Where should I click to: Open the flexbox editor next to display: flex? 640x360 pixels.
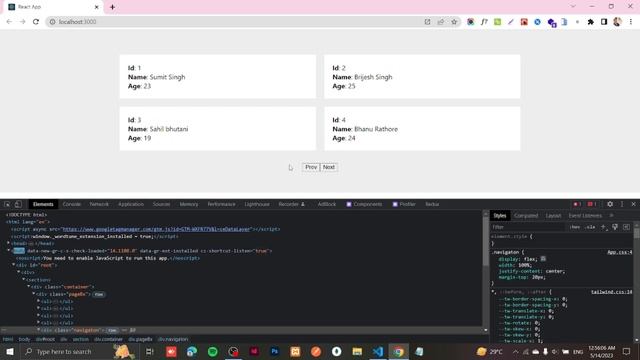pyautogui.click(x=543, y=259)
